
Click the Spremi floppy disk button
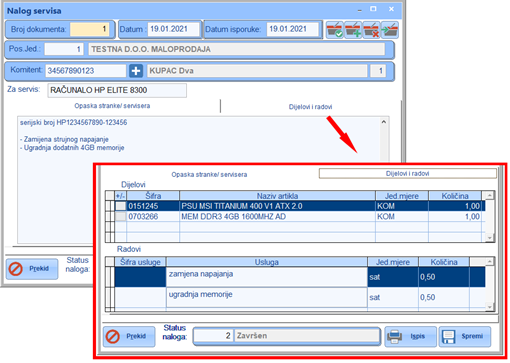pyautogui.click(x=465, y=336)
